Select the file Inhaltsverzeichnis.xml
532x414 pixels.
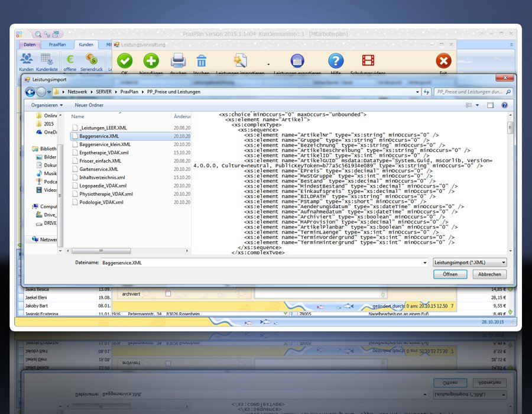[x=102, y=177]
